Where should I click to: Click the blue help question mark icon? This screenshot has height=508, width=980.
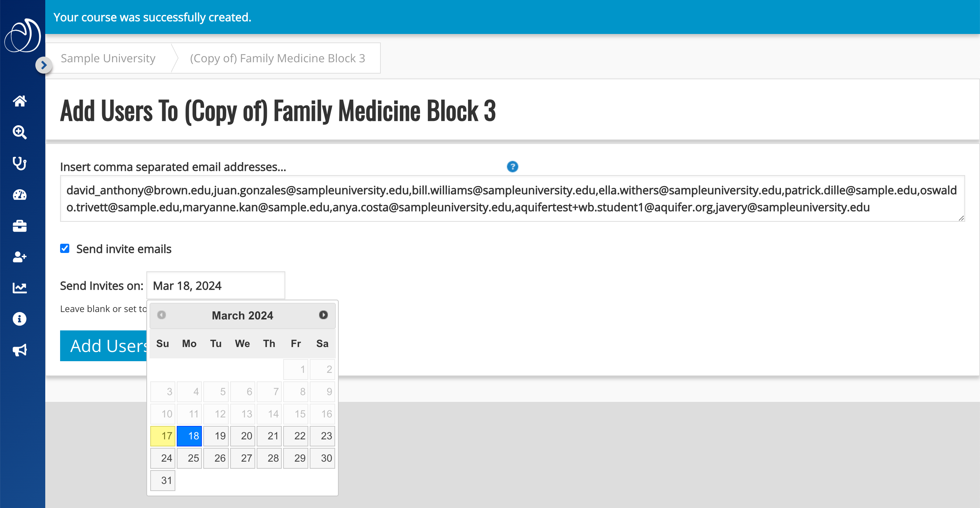512,166
